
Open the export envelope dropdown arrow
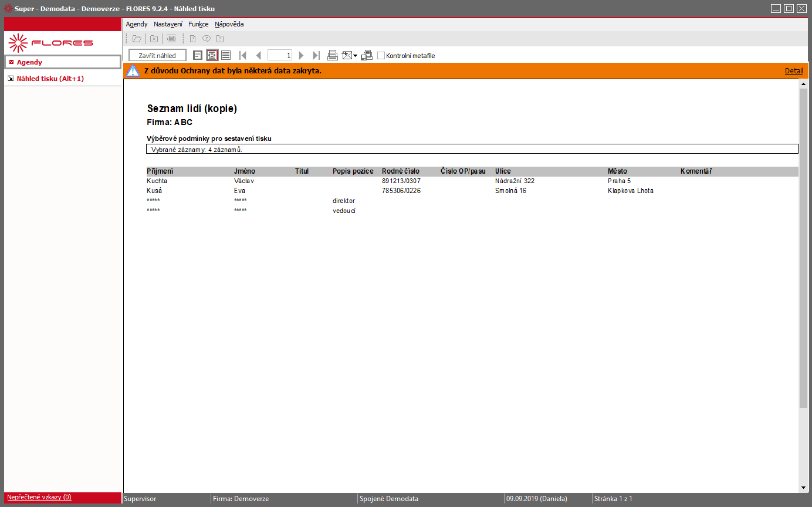(x=355, y=56)
